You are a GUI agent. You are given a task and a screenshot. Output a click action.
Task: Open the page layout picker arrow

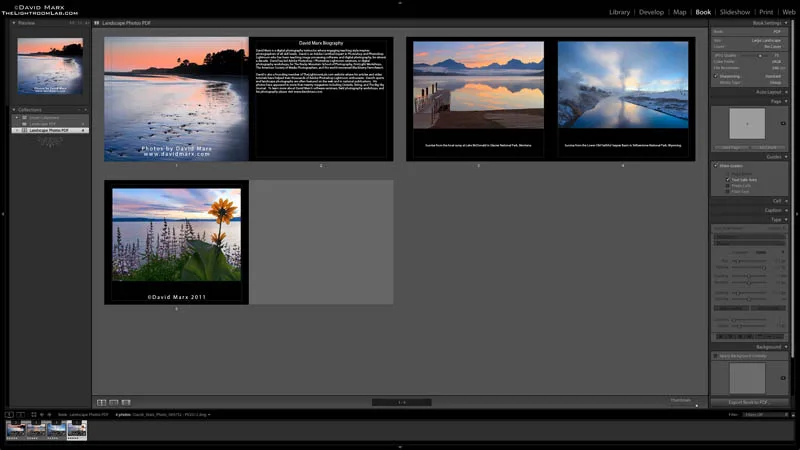(x=783, y=123)
